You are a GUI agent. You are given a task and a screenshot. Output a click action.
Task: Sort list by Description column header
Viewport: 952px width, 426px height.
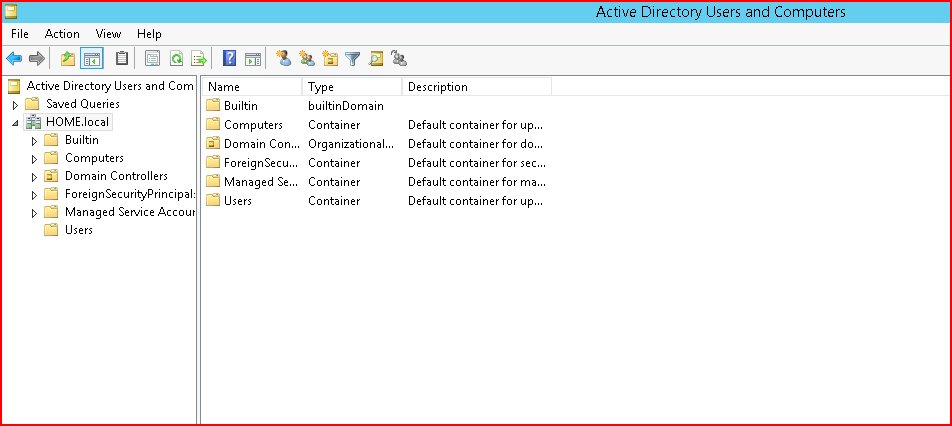coord(477,87)
